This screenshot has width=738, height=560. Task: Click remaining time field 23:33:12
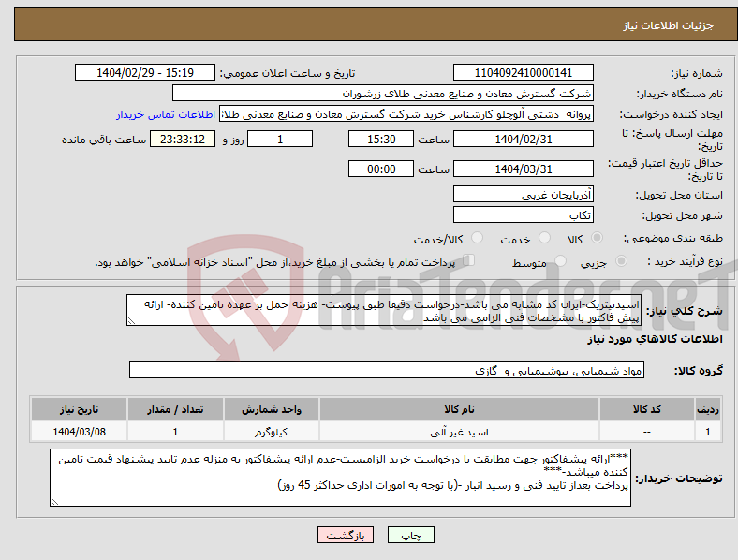pyautogui.click(x=183, y=139)
